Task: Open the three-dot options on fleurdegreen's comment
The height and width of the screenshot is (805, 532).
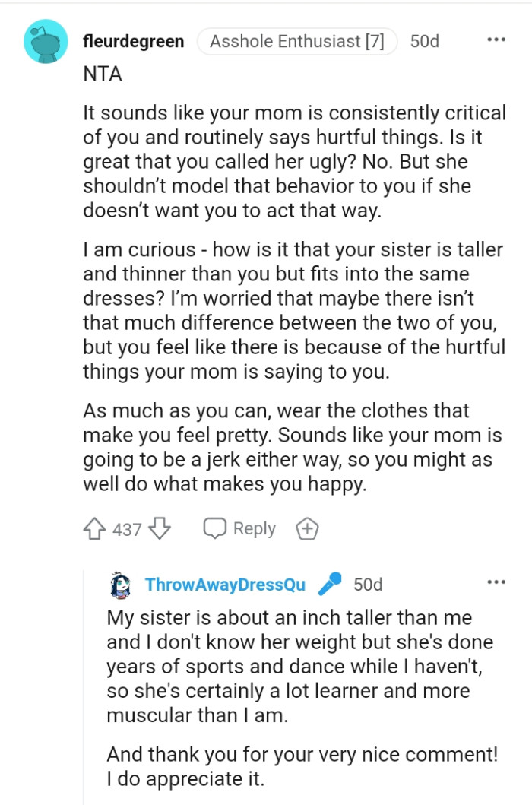Action: pos(498,38)
